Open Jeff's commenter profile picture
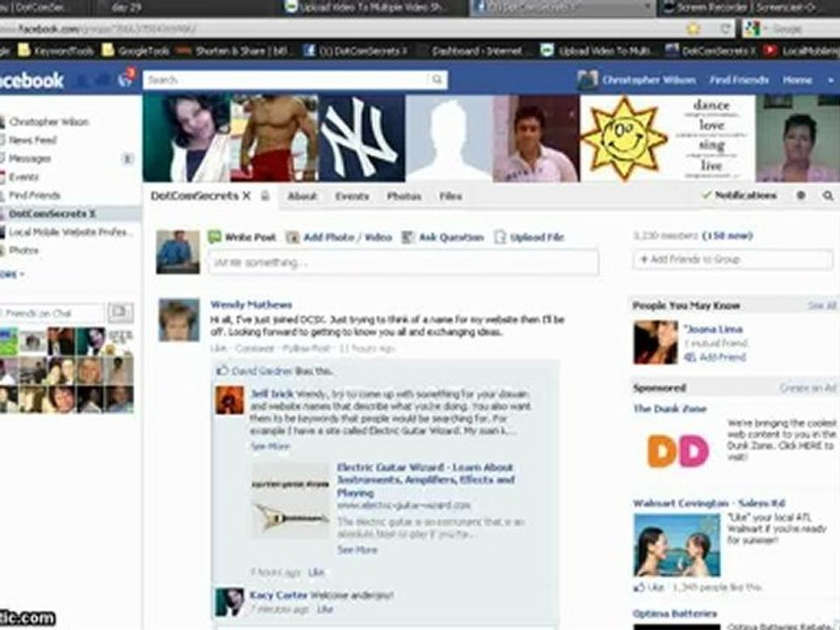The image size is (840, 630). 229,400
